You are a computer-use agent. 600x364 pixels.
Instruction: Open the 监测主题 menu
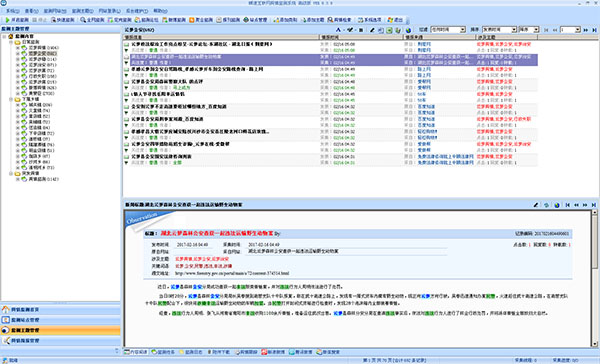tap(82, 11)
